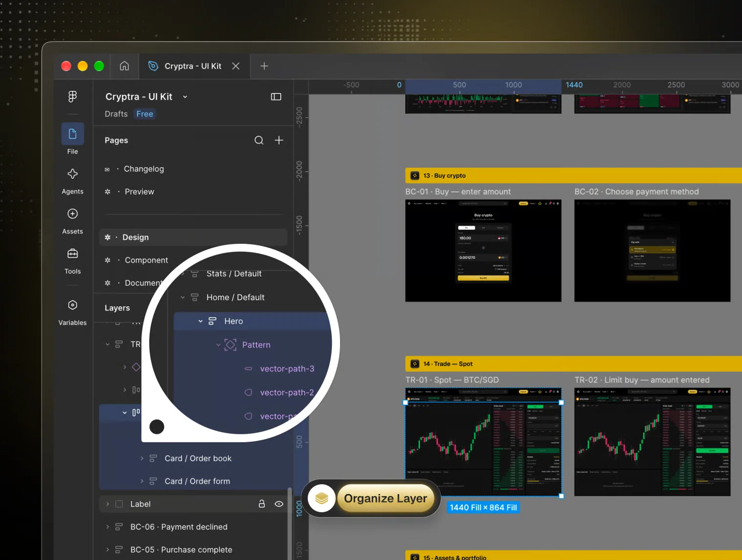742x560 pixels.
Task: Close the Cryptra - UI Kit tab
Action: [x=236, y=66]
